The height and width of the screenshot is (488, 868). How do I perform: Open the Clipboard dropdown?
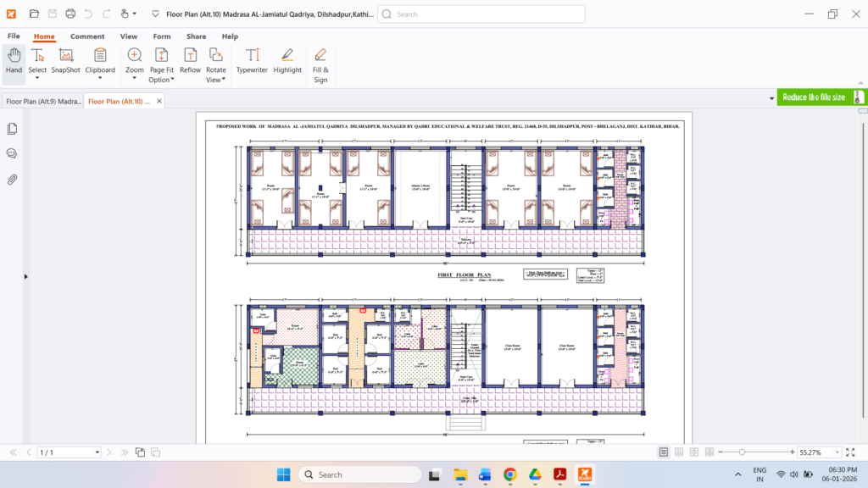click(100, 79)
